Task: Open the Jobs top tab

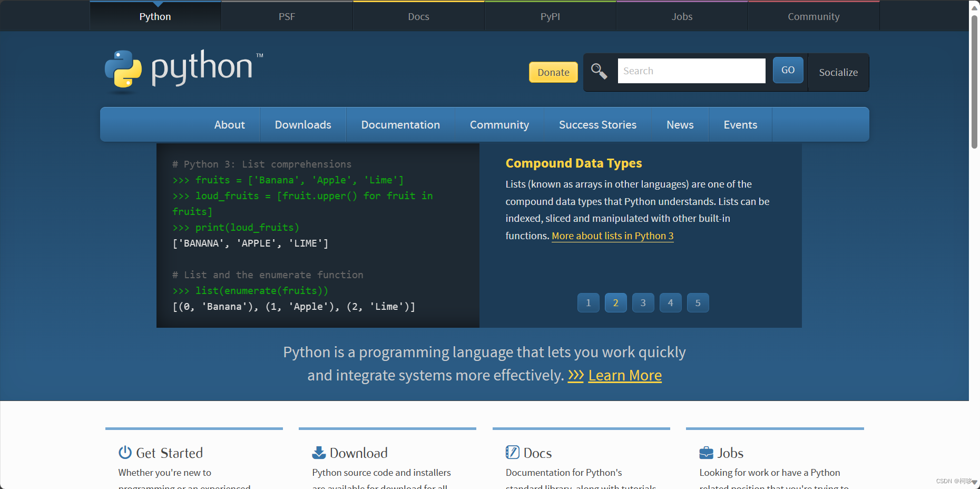Action: pos(682,16)
